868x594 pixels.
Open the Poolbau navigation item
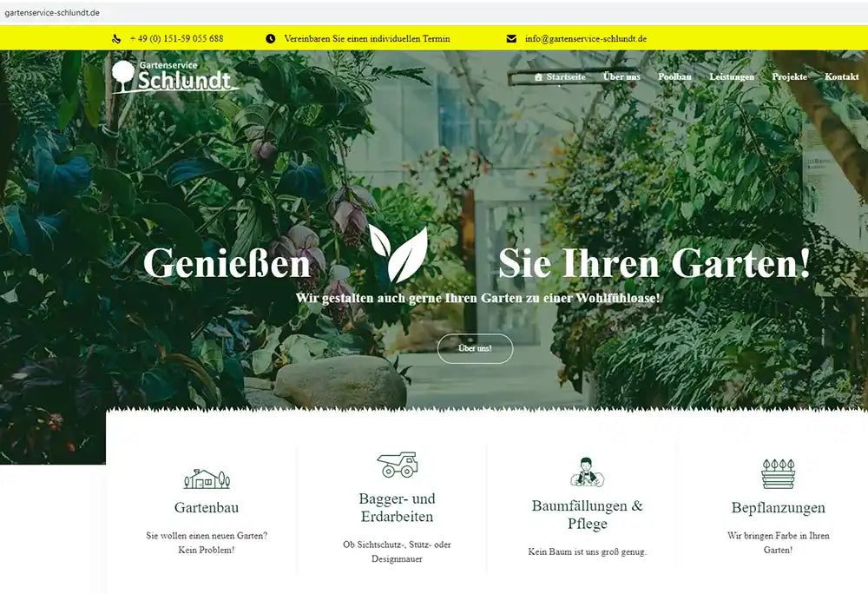[674, 77]
